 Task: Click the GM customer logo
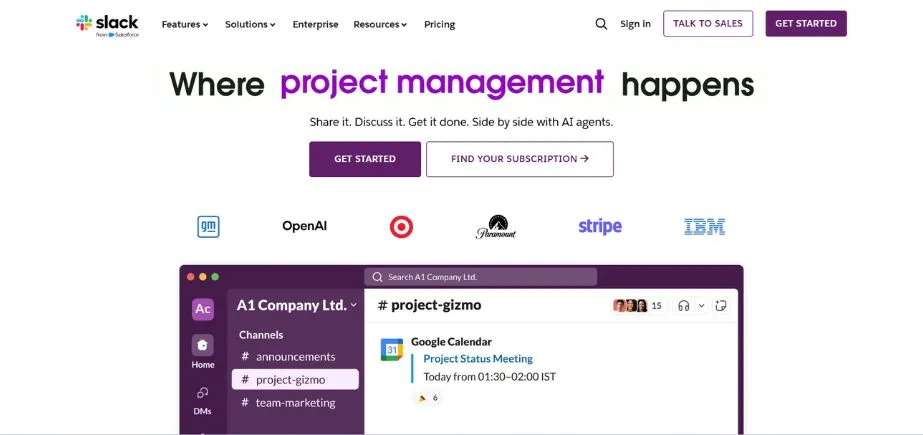208,227
